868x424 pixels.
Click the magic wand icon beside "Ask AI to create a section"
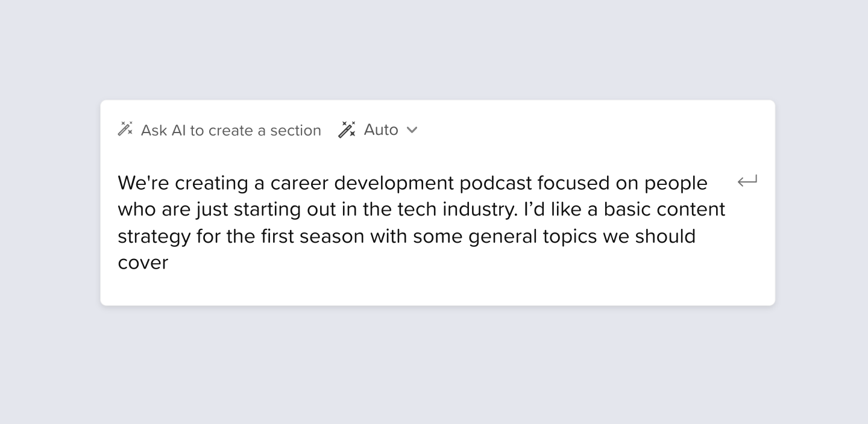[x=124, y=129]
